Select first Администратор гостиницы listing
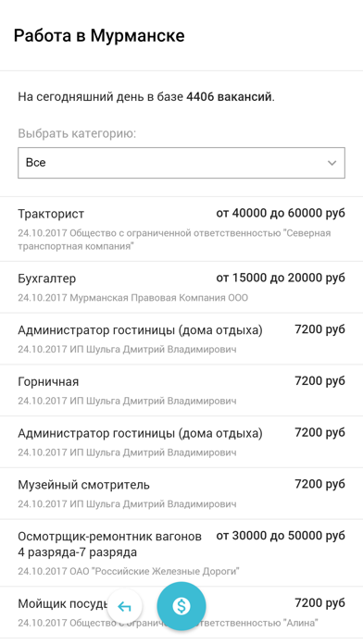Image resolution: width=363 pixels, height=644 pixels. (181, 339)
